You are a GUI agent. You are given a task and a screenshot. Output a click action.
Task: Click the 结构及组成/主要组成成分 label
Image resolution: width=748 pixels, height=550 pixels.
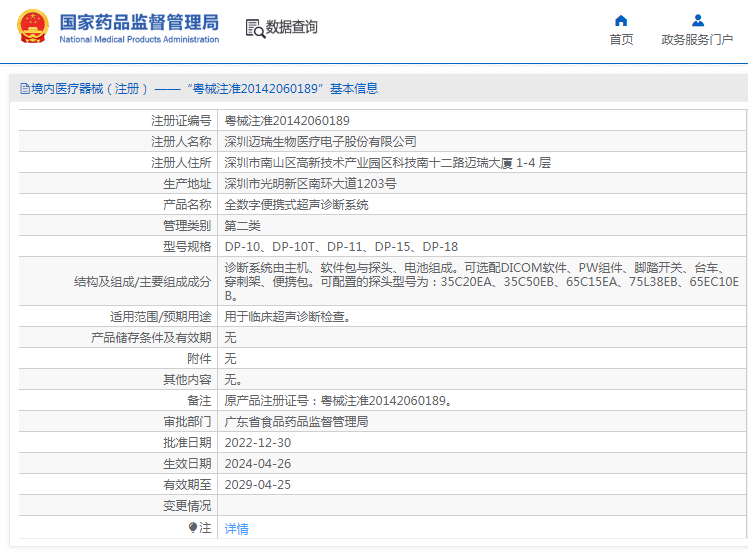(143, 282)
